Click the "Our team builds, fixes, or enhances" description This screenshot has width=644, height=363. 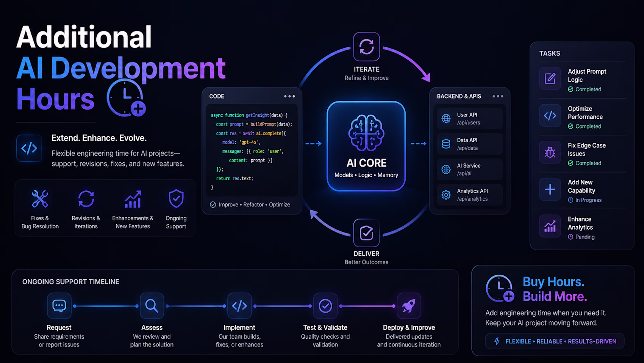coord(239,341)
